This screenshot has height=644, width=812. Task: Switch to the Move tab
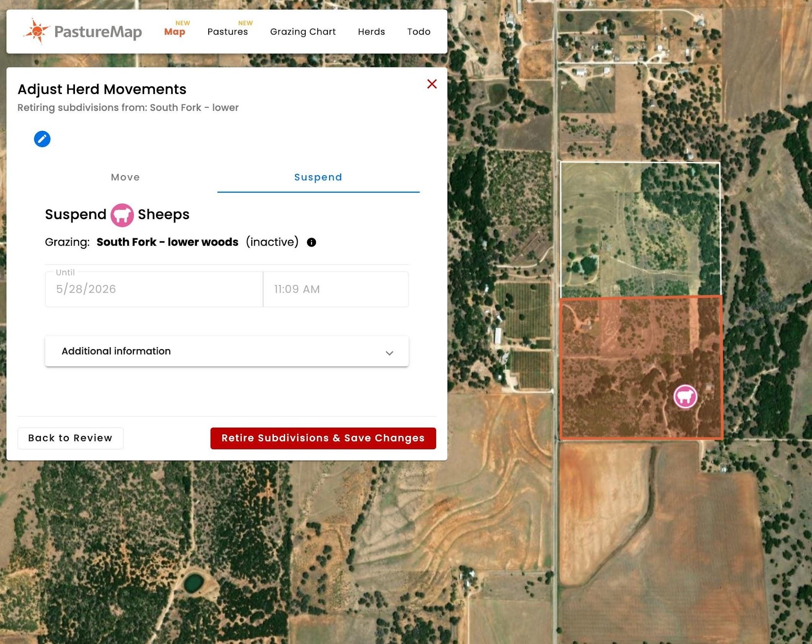[x=125, y=177]
